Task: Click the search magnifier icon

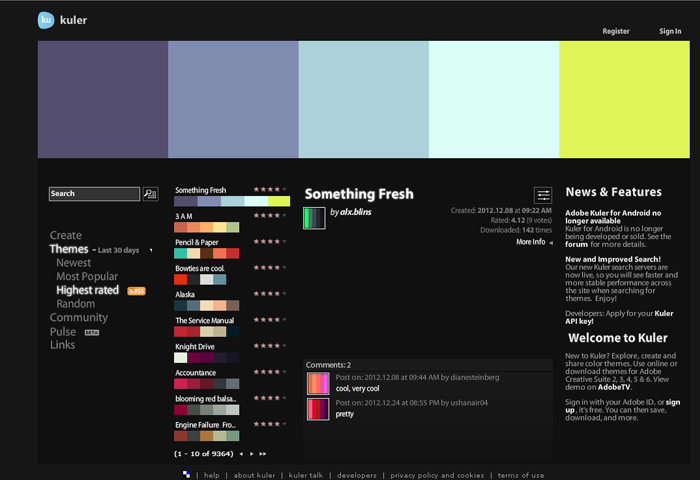Action: (x=150, y=194)
